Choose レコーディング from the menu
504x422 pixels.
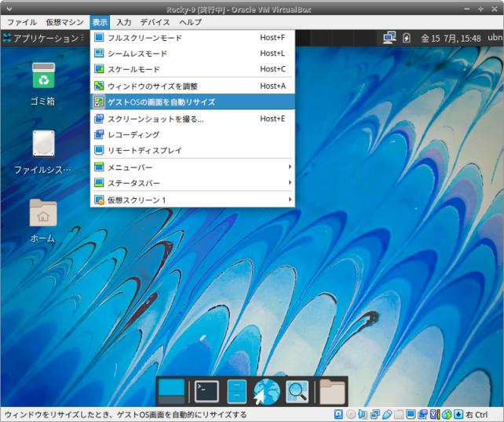192,134
